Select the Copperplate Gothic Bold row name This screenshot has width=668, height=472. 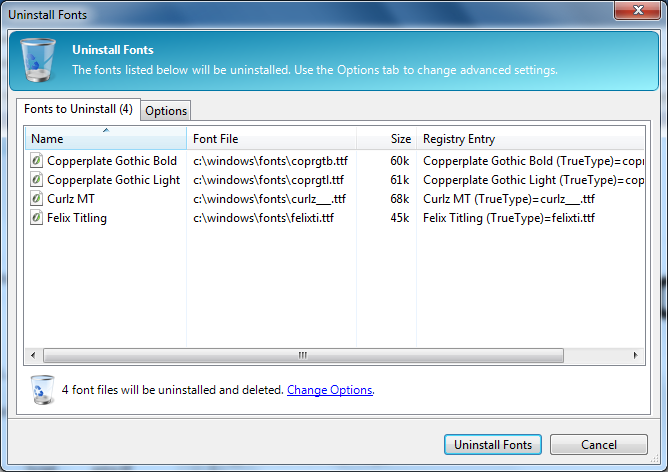112,161
